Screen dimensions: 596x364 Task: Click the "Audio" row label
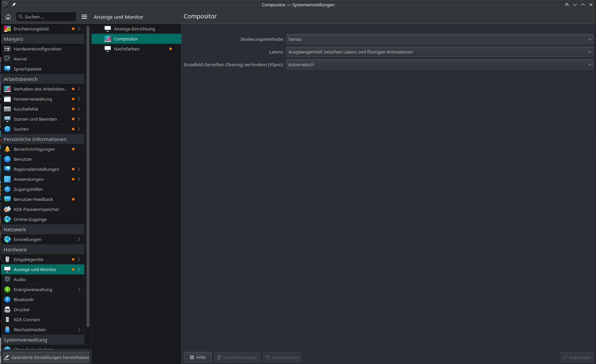[19, 279]
